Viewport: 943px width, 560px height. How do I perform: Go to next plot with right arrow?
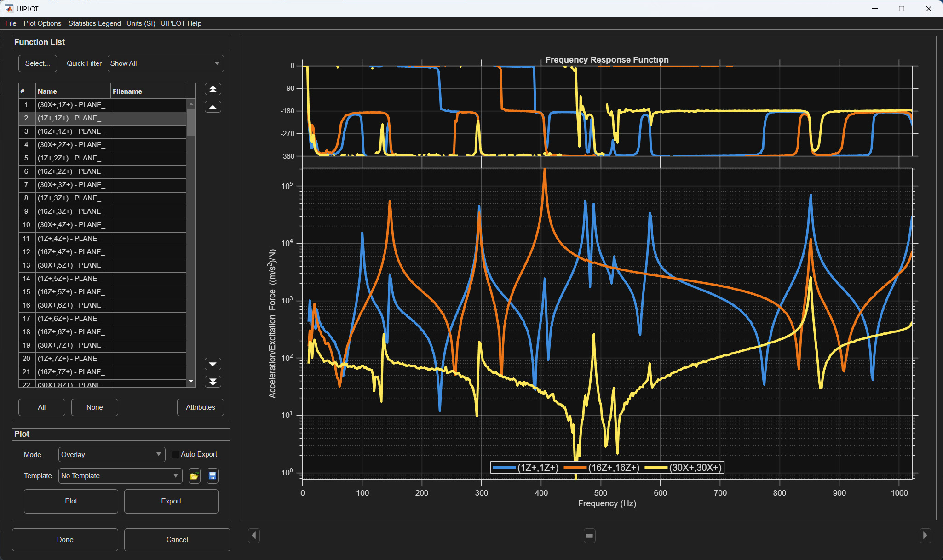(x=925, y=536)
